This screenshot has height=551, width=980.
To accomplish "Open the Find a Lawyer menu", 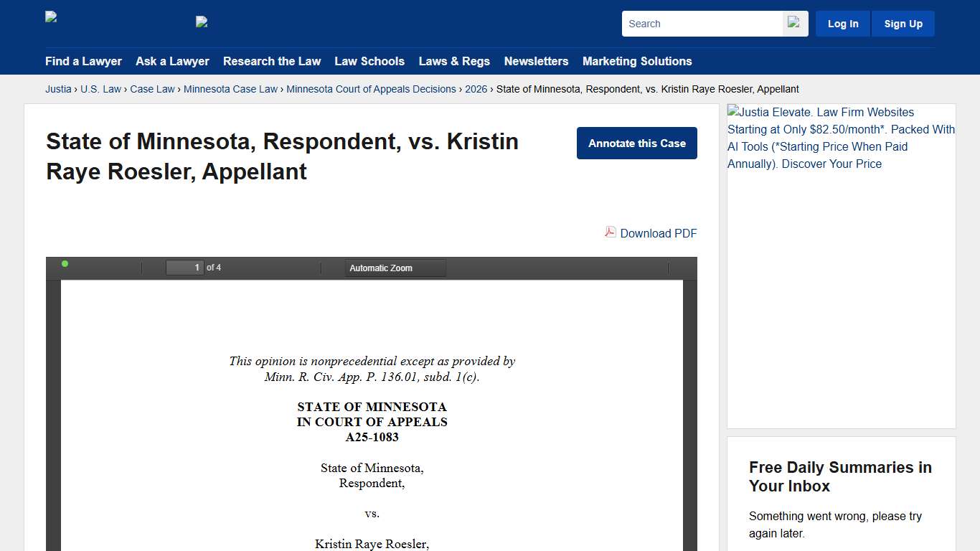I will pyautogui.click(x=83, y=62).
